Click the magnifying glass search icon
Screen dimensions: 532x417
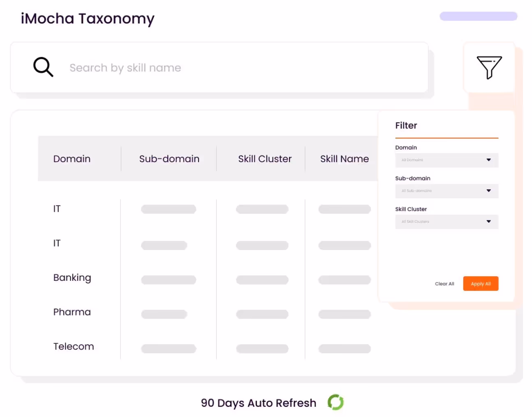click(x=43, y=67)
